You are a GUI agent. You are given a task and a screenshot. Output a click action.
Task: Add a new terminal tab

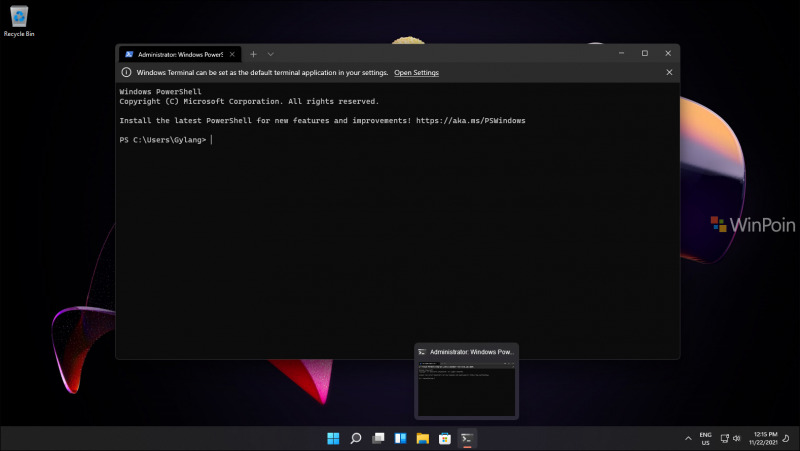click(253, 54)
